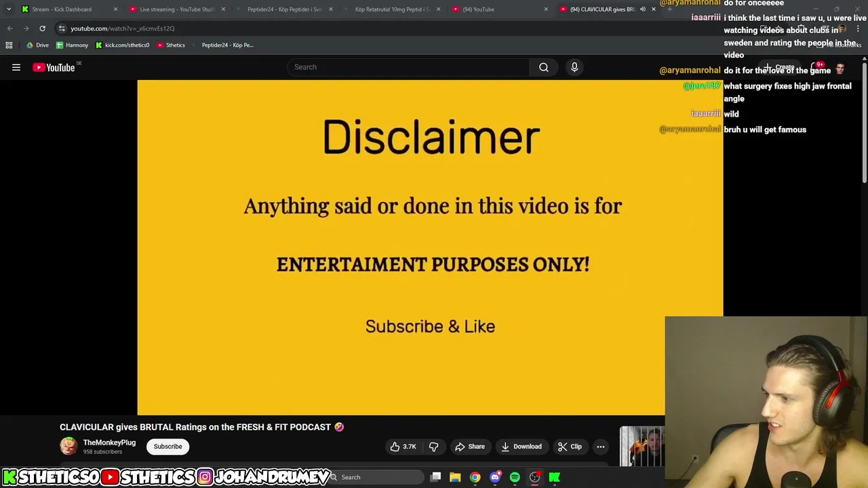The image size is (868, 488).
Task: Open Chrome apps grid in bookmarks bar
Action: click(x=9, y=45)
